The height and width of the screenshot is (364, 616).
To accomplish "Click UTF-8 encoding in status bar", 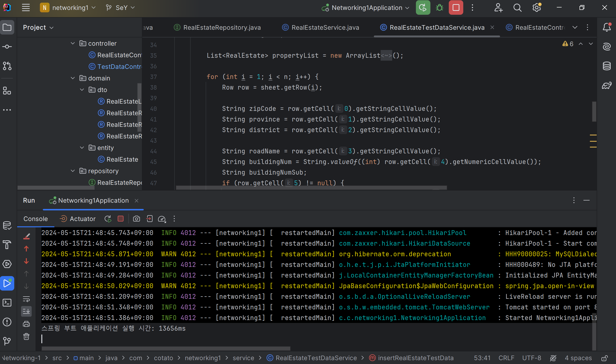I will [x=531, y=358].
